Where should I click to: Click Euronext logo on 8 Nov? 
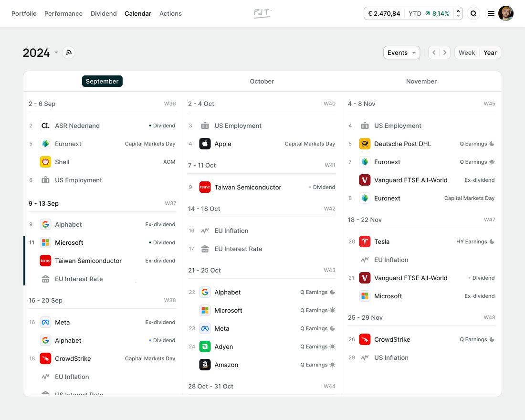click(365, 198)
